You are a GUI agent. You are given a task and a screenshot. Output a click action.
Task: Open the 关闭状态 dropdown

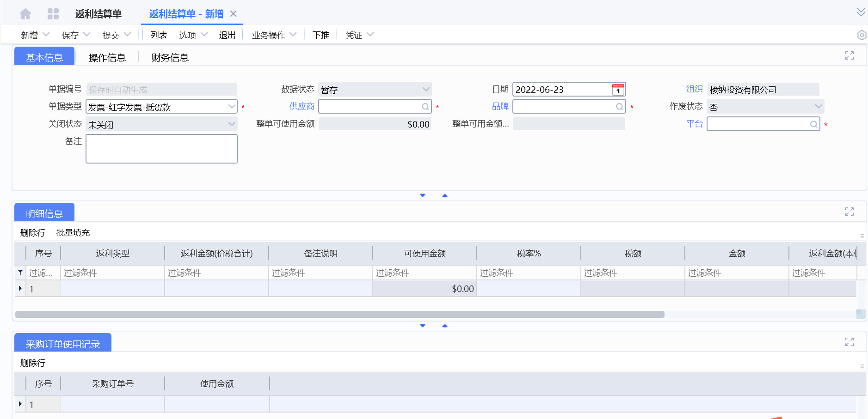tap(232, 124)
